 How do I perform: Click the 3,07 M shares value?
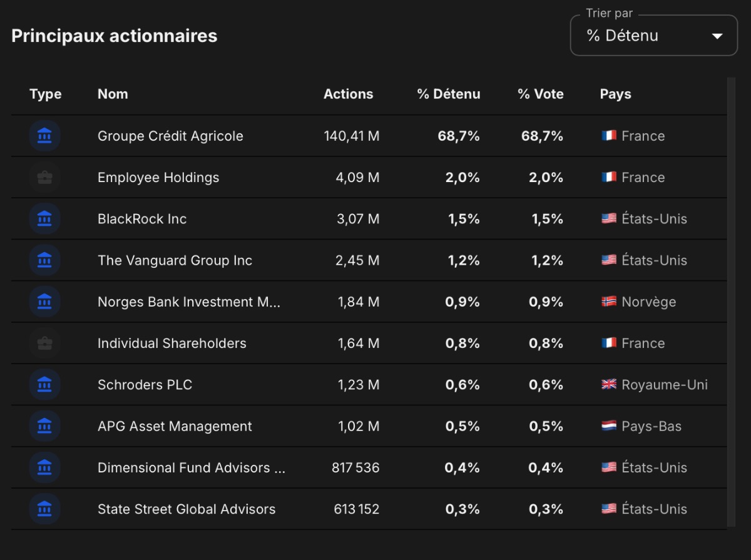click(x=358, y=219)
